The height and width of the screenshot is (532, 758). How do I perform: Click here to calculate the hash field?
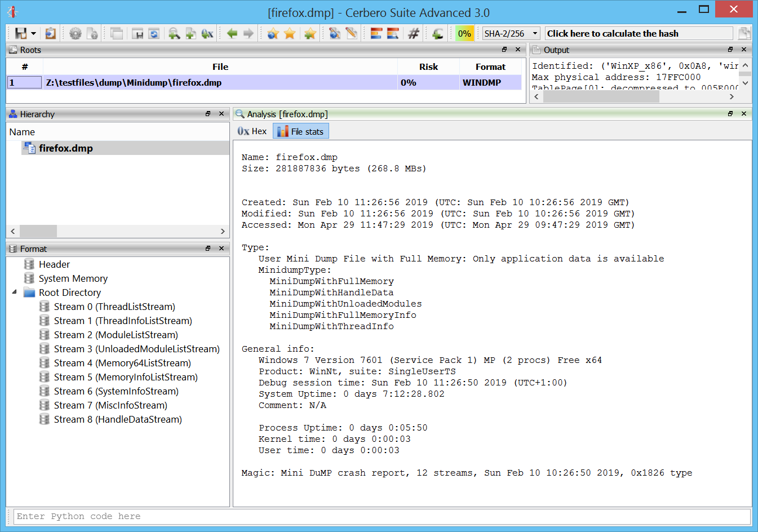point(639,33)
